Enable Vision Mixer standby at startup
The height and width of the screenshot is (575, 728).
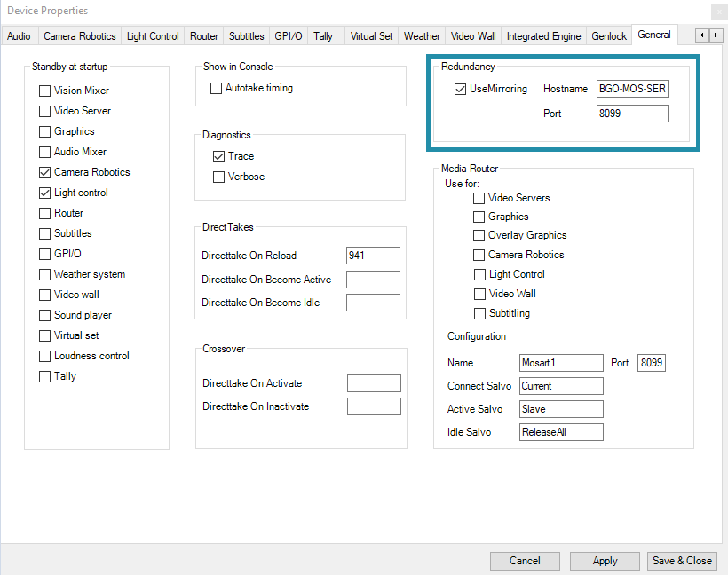(x=45, y=91)
